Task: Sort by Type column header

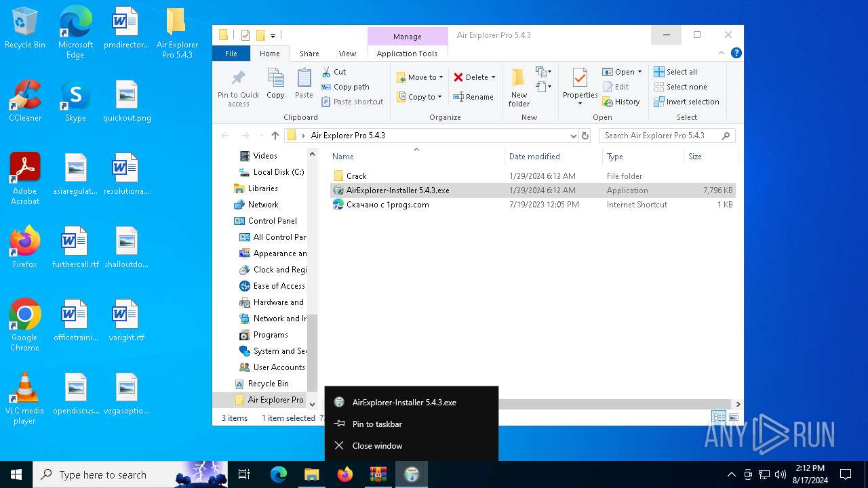Action: (x=643, y=157)
